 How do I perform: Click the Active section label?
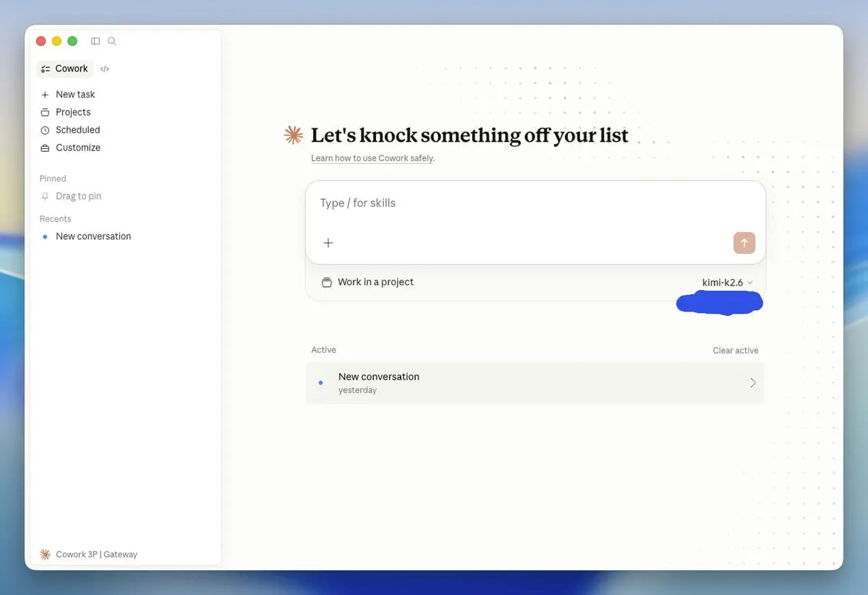tap(323, 350)
